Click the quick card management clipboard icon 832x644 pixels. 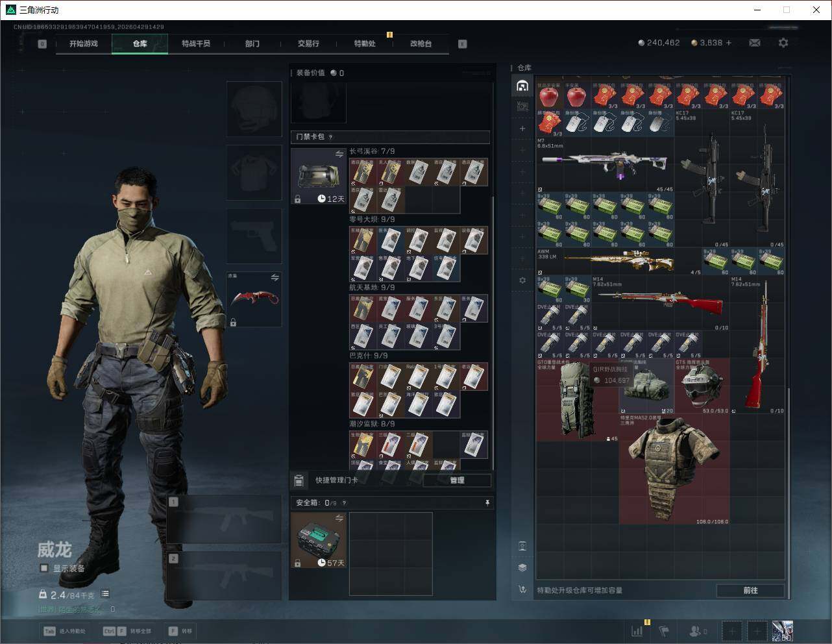pos(299,480)
